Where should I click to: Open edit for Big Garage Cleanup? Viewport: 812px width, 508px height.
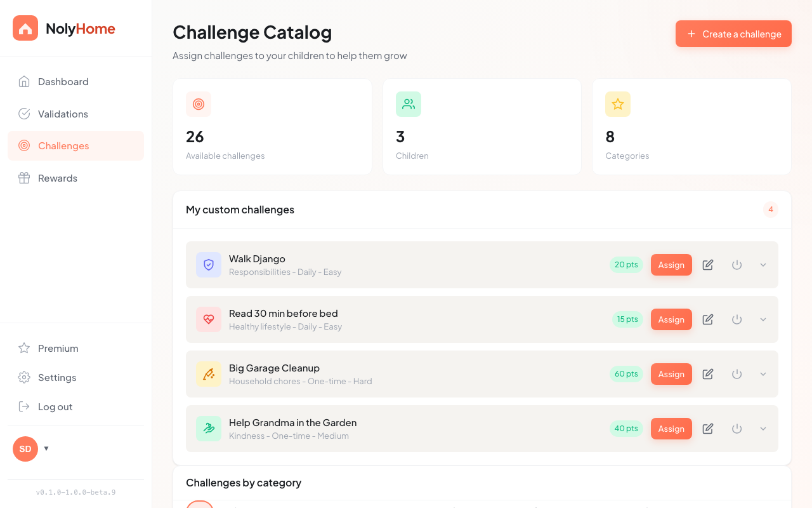point(708,374)
